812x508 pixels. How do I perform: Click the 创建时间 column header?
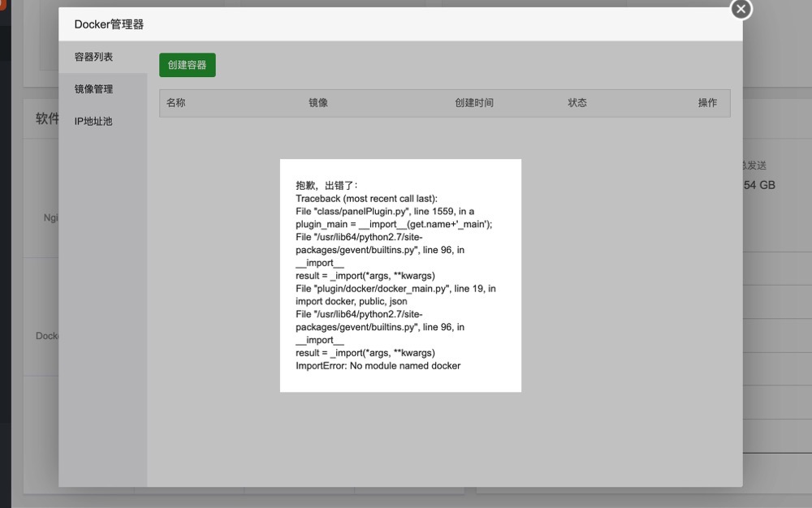[474, 103]
